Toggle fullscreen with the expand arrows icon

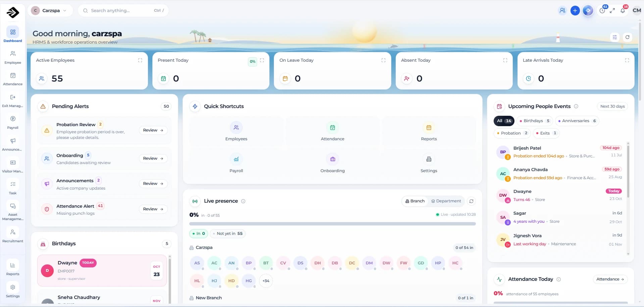[612, 11]
